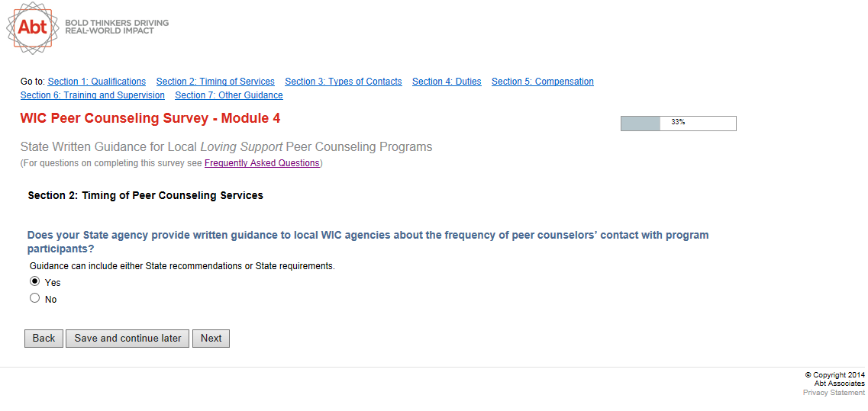Open the Privacy Statement link
The height and width of the screenshot is (411, 868).
click(x=834, y=393)
